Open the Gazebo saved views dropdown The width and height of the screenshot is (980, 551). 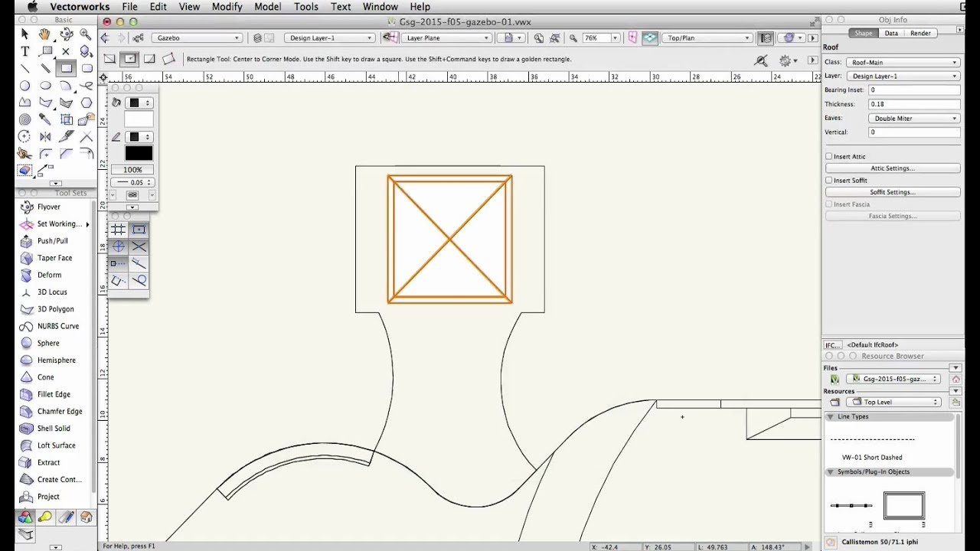[x=197, y=37]
